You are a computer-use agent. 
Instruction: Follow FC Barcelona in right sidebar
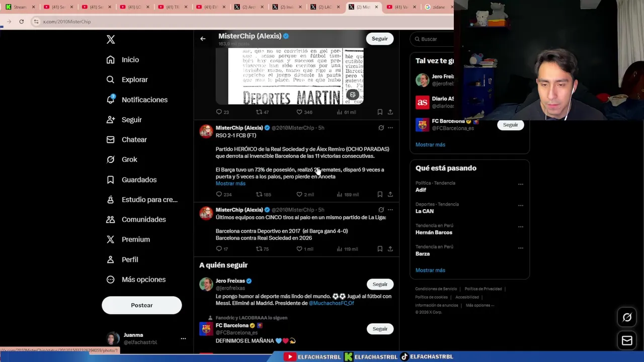click(510, 125)
